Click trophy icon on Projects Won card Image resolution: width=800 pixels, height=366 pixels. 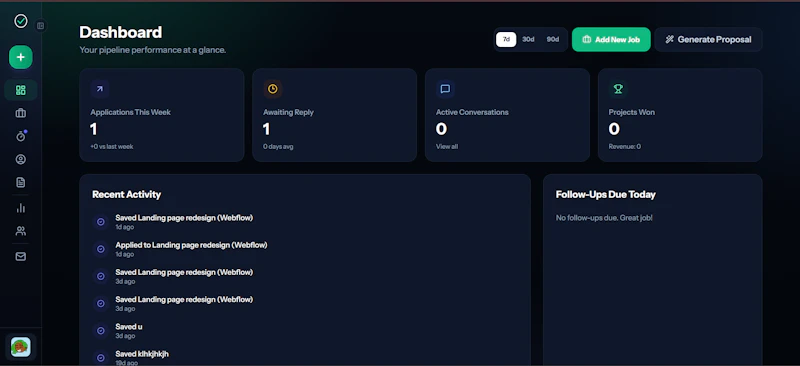tap(618, 89)
